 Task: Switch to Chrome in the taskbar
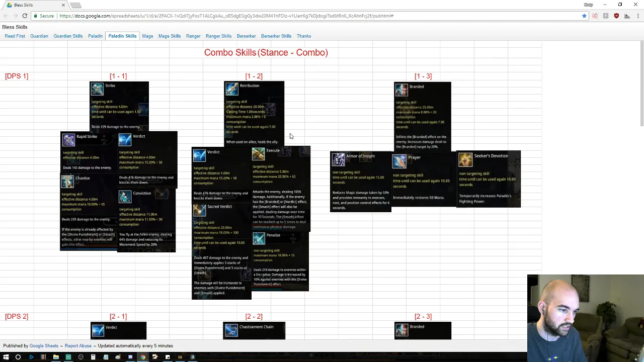143,357
